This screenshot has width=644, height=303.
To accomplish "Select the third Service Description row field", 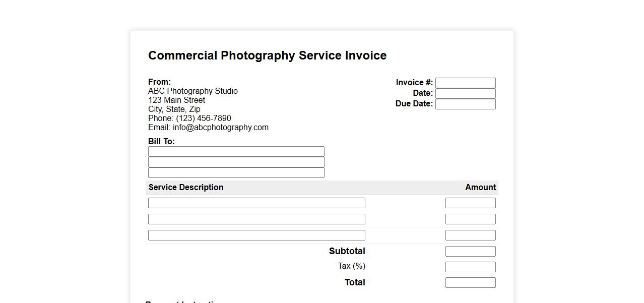I will tap(256, 235).
